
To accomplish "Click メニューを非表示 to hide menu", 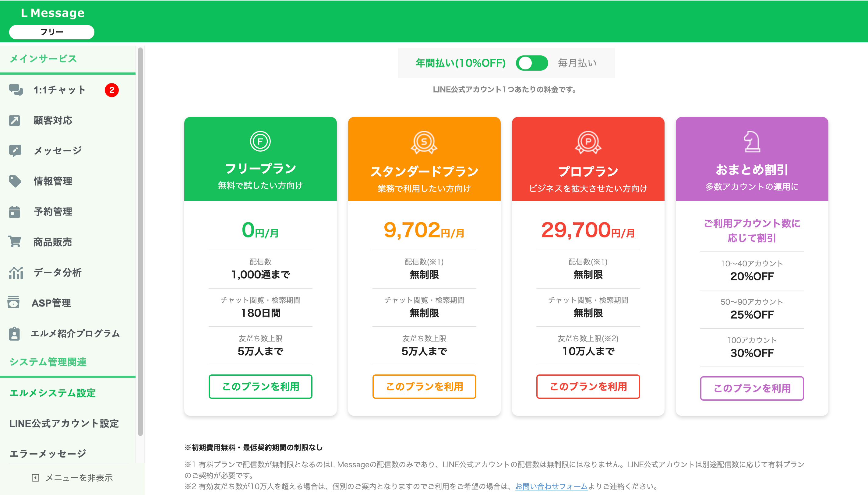I will pos(72,478).
